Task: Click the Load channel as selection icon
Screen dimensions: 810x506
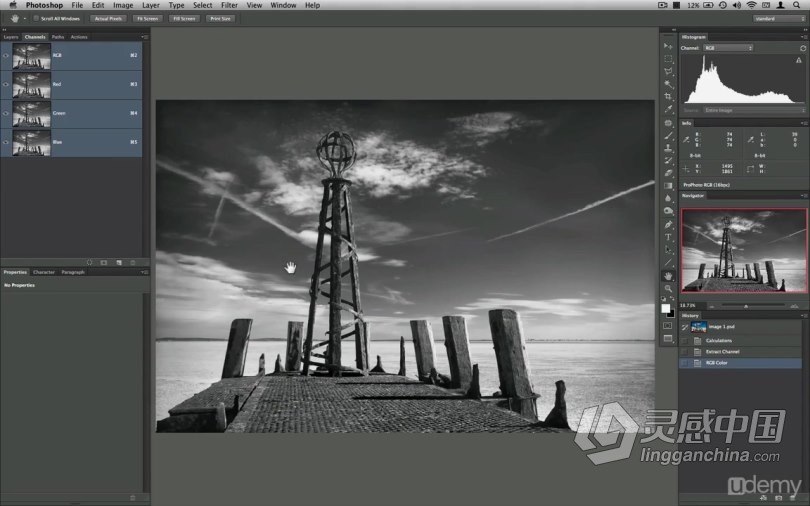Action: click(89, 262)
